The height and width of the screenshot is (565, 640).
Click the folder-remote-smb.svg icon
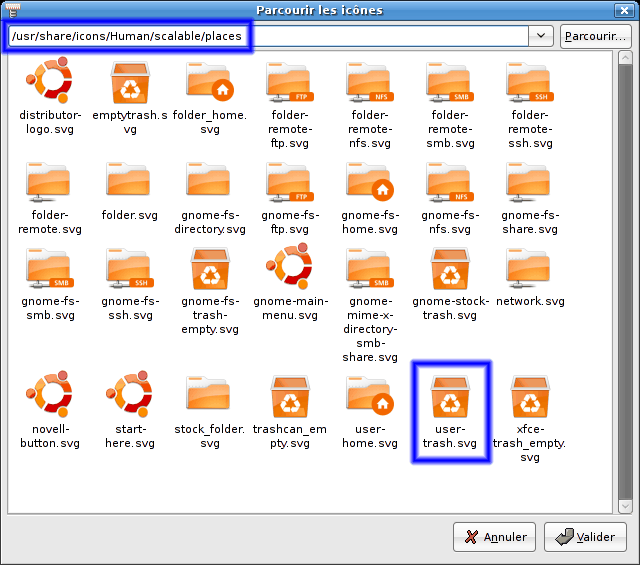click(450, 82)
